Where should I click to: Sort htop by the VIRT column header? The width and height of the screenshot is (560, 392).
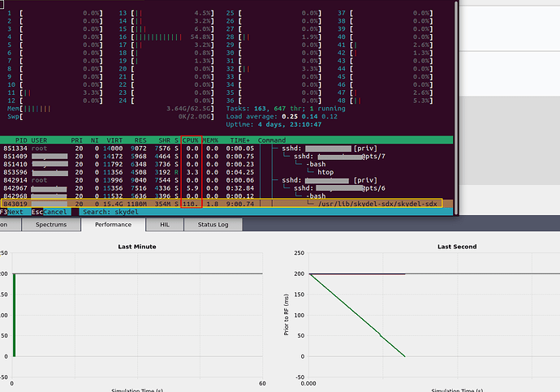114,140
